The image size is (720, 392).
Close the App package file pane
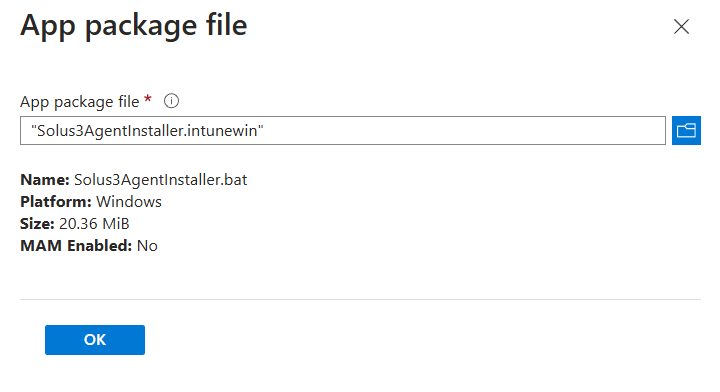pyautogui.click(x=681, y=27)
